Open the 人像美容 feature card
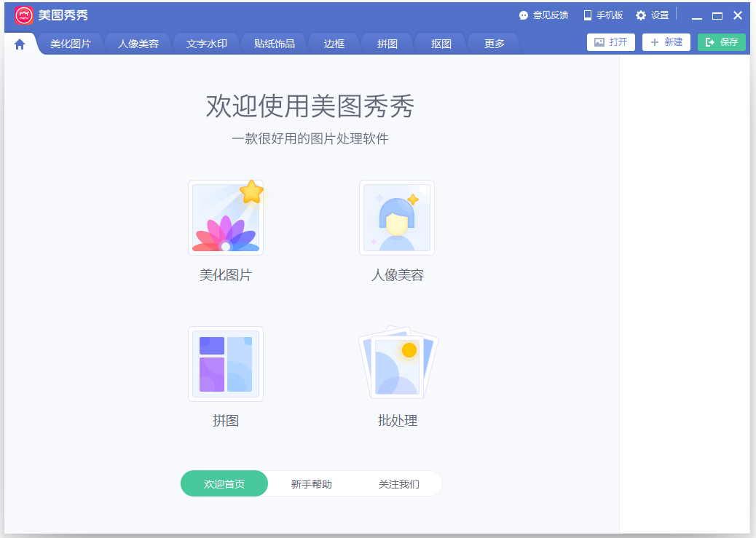Viewport: 756px width, 538px height. click(x=397, y=218)
